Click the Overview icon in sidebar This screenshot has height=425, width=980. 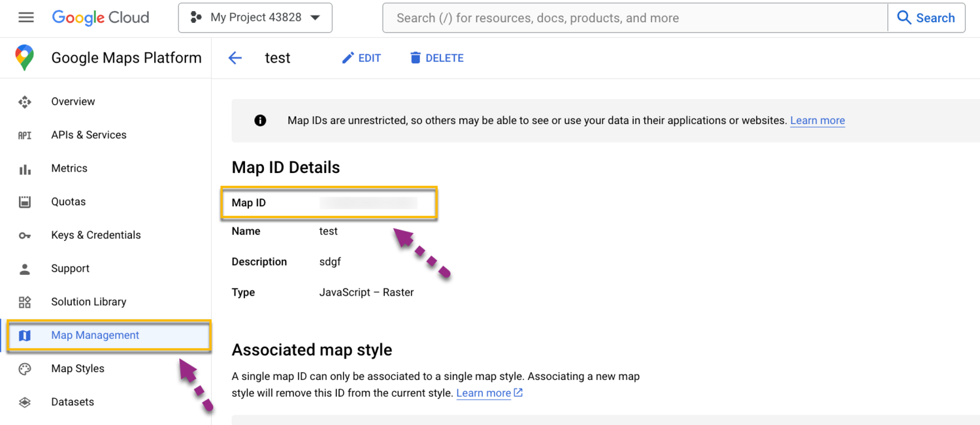pos(25,102)
